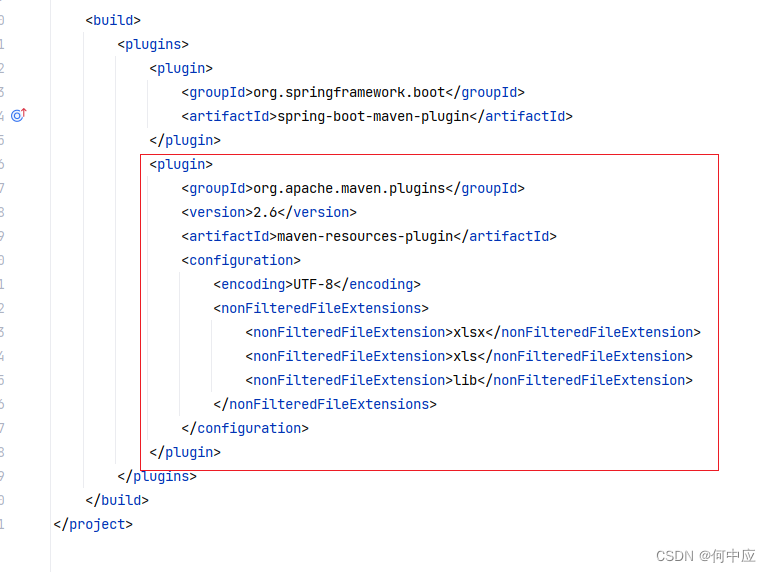Click the closing nonFilteredFileExtensions tag
Image resolution: width=771 pixels, height=572 pixels.
tap(325, 404)
